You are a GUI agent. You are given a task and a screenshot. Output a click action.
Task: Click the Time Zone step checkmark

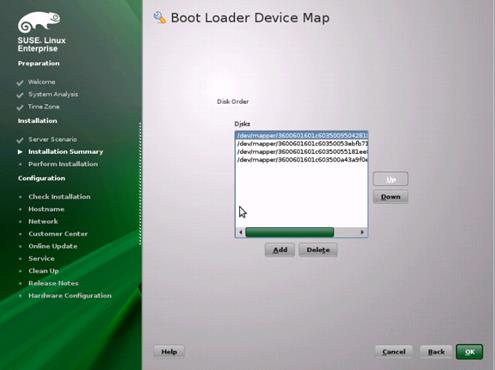pyautogui.click(x=20, y=107)
